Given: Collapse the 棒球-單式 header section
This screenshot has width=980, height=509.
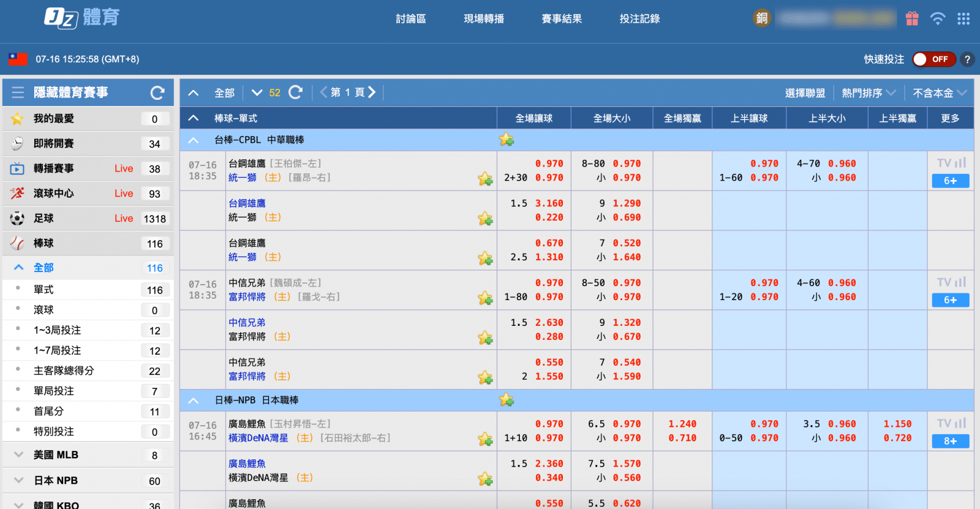Looking at the screenshot, I should coord(194,118).
